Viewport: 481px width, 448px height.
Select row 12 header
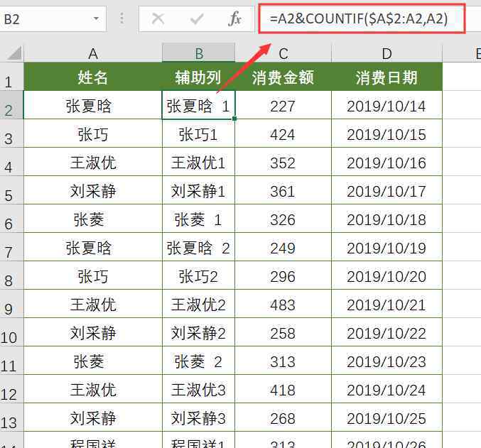tap(11, 389)
